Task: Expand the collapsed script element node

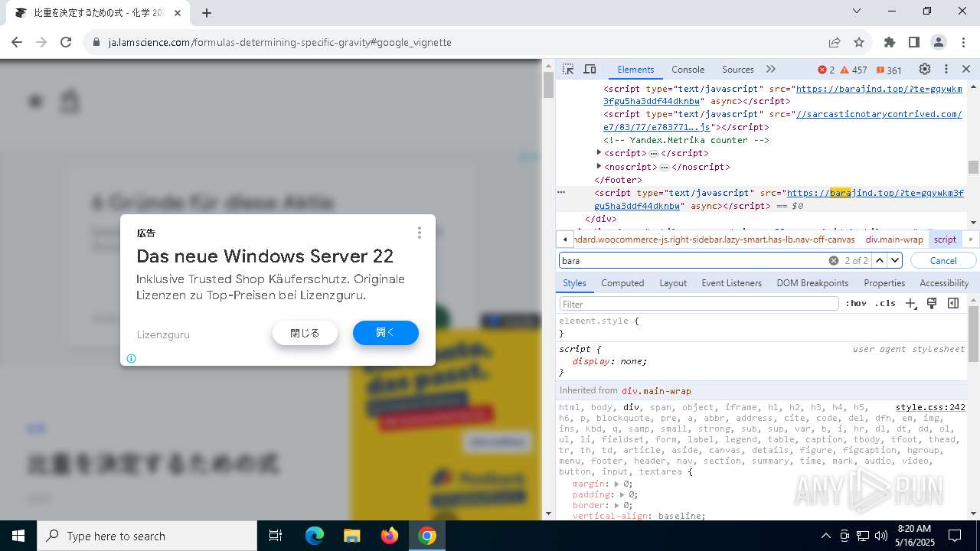Action: 599,153
